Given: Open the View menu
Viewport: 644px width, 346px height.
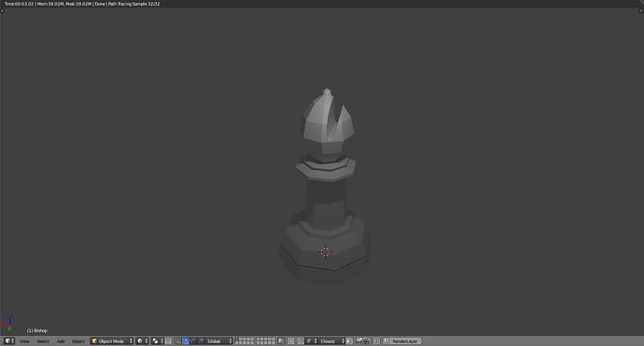Looking at the screenshot, I should 24,341.
